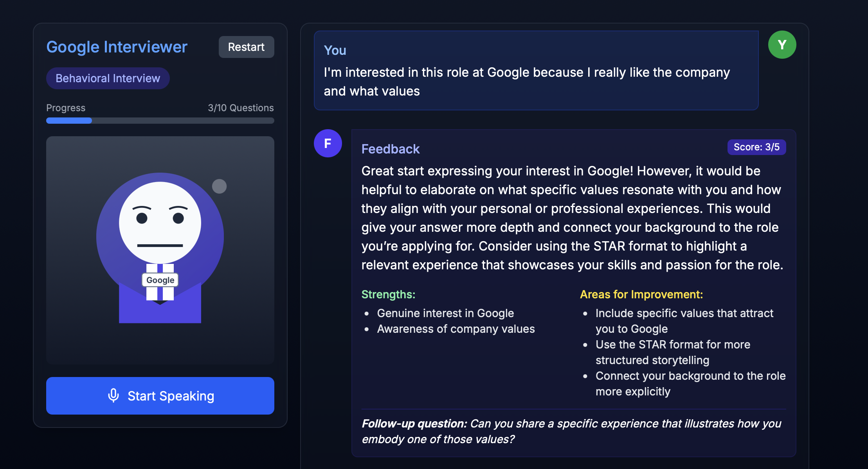Click the 3/10 Questions counter
Screen dimensions: 868x469
click(x=241, y=108)
